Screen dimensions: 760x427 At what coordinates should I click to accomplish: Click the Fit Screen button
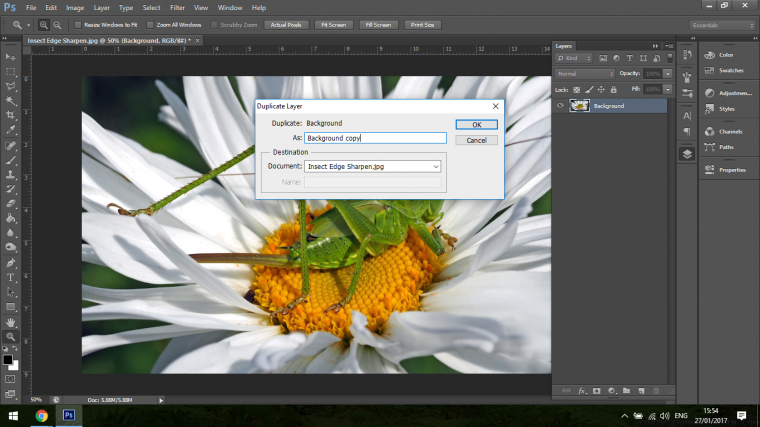tap(333, 25)
